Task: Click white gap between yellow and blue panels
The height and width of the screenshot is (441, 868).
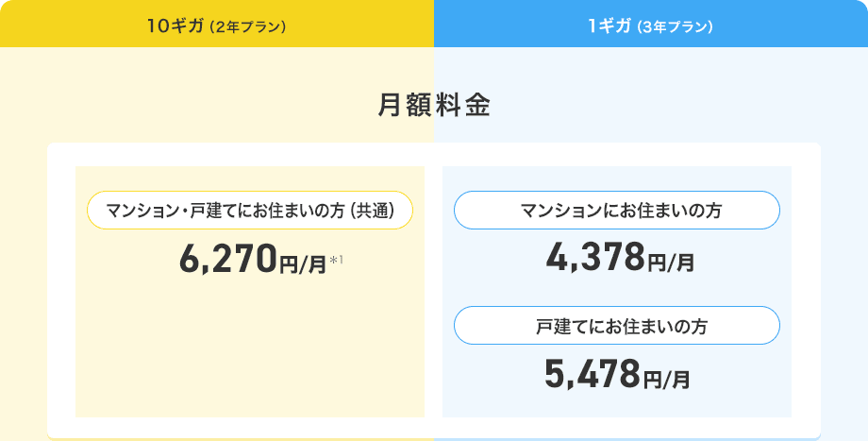Action: click(x=434, y=283)
